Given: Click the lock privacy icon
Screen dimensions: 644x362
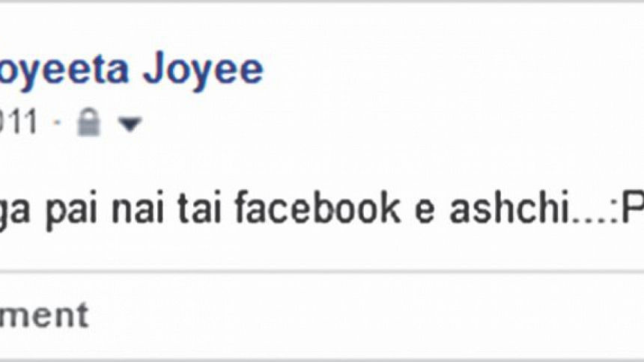Looking at the screenshot, I should (88, 123).
